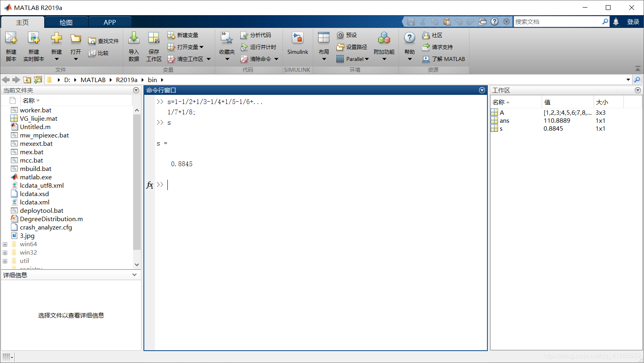Open 附加功能 add-ons
Screen dimensions: 644x363
pyautogui.click(x=384, y=47)
